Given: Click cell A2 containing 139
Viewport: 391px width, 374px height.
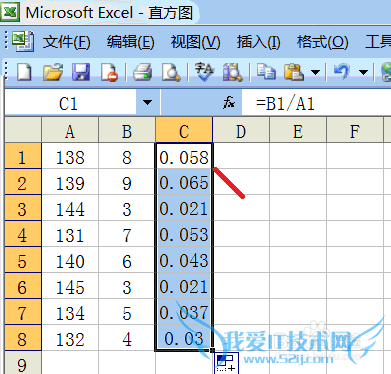Looking at the screenshot, I should pyautogui.click(x=70, y=182).
